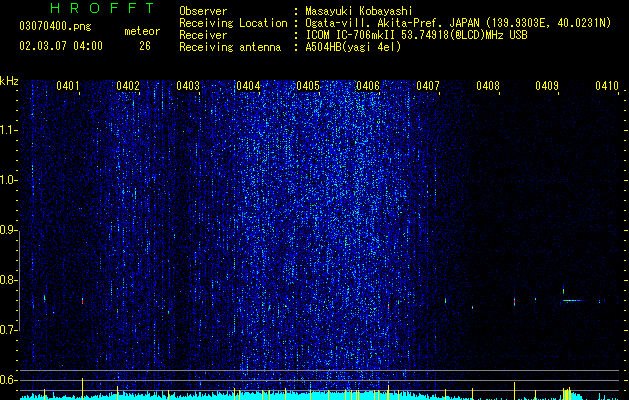Image resolution: width=629 pixels, height=400 pixels.
Task: Click the 0.6 kHz axis label
Action: pos(8,380)
